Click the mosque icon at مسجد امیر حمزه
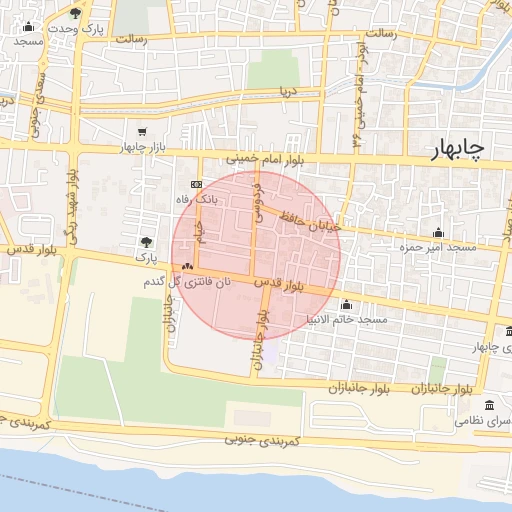The image size is (512, 512). [438, 232]
